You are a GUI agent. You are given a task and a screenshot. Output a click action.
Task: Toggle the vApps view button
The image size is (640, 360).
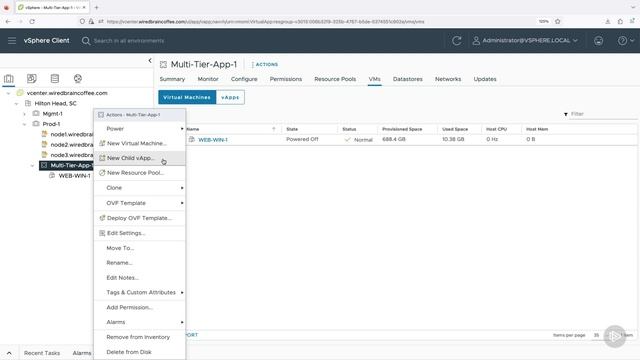[230, 98]
